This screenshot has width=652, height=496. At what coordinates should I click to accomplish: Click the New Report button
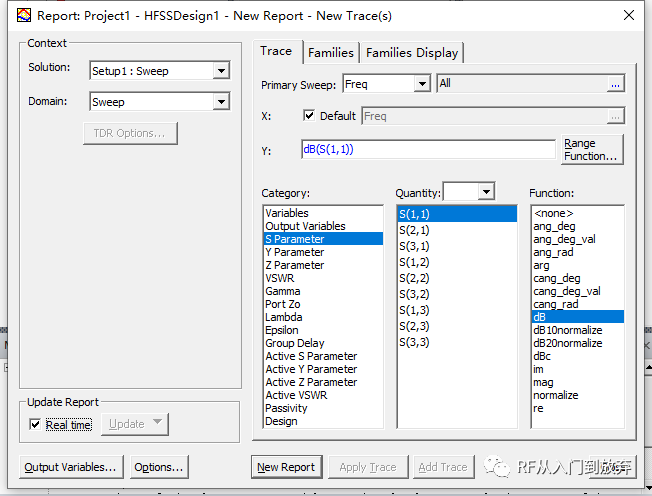point(286,467)
